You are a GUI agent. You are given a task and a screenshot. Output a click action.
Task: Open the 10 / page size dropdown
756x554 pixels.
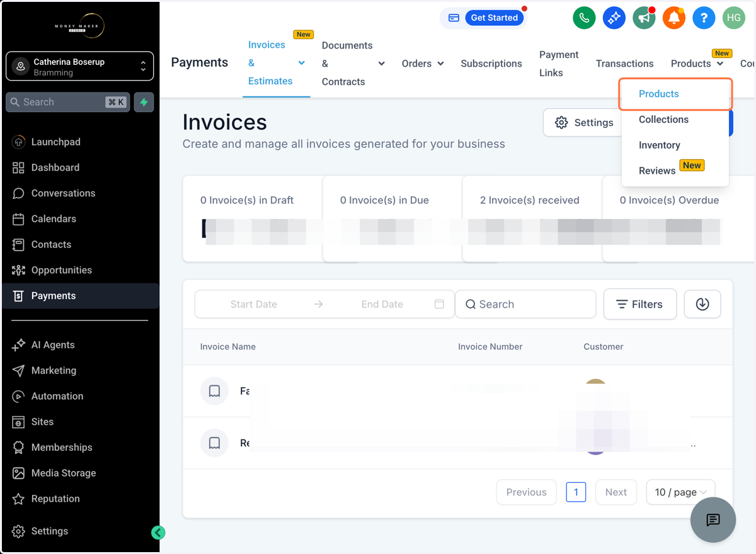coord(680,492)
